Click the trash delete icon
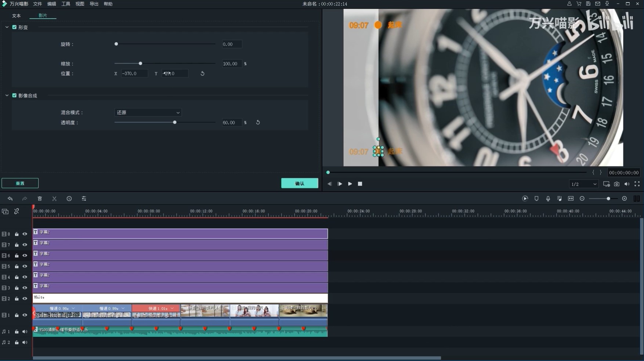644x361 pixels. tap(40, 199)
